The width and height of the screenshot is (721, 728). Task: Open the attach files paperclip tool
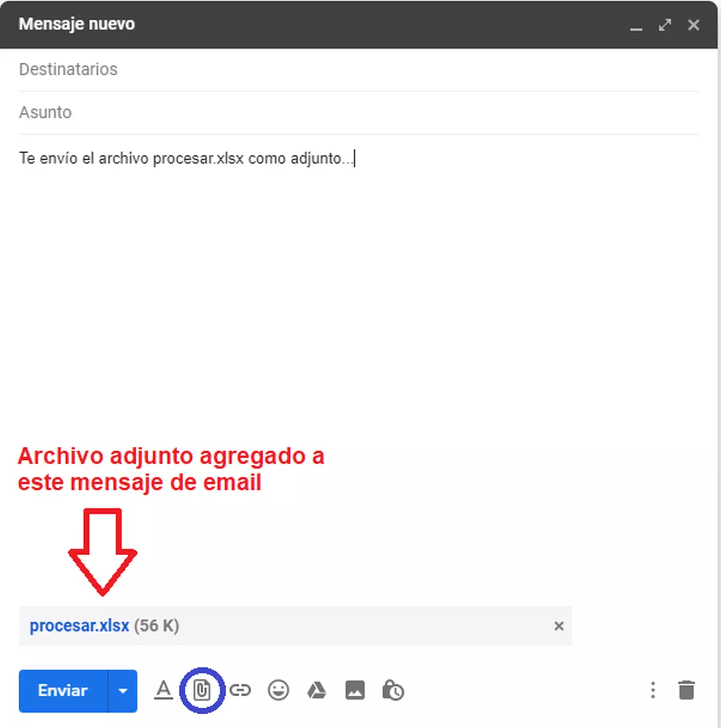point(202,690)
